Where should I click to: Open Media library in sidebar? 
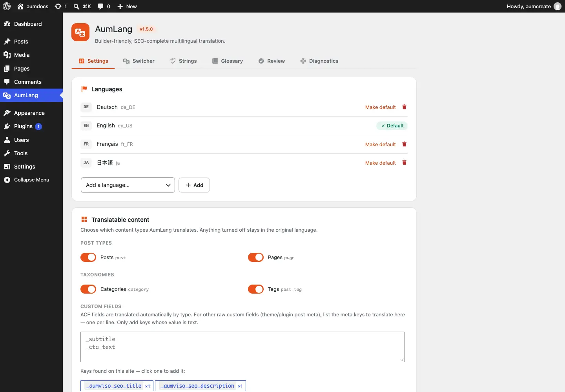pos(31,55)
